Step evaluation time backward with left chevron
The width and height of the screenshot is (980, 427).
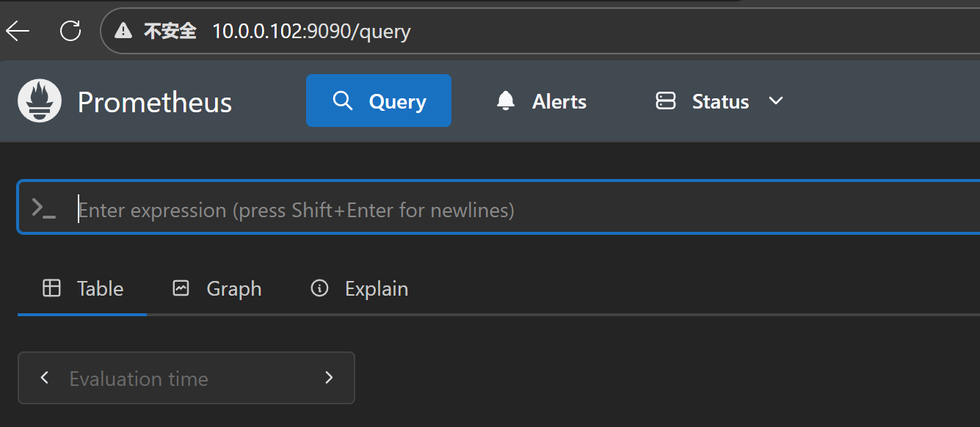45,378
